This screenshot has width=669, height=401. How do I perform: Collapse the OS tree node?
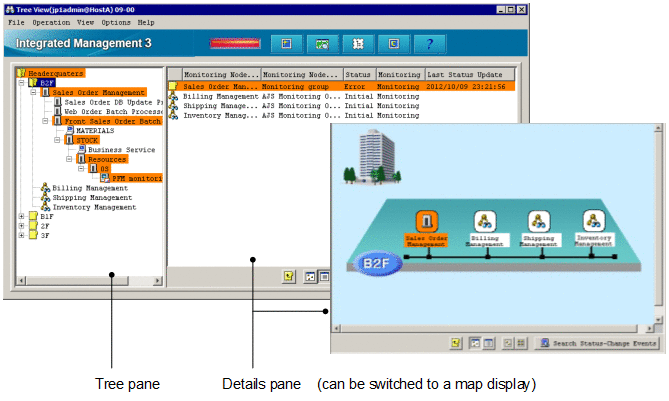click(81, 169)
